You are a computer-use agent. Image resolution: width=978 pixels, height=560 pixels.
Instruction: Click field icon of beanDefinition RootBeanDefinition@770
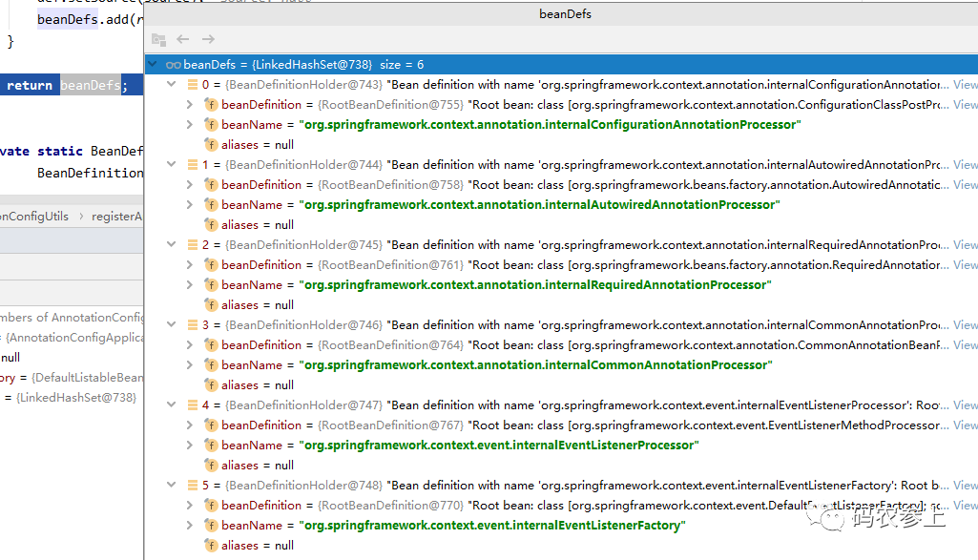(211, 505)
